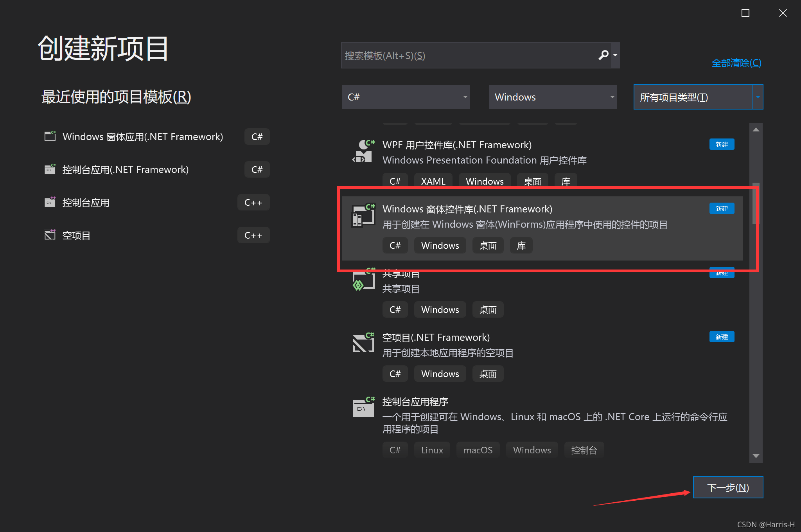Select recent template 控制台应用(.NET Framework)
This screenshot has width=801, height=532.
pyautogui.click(x=125, y=169)
